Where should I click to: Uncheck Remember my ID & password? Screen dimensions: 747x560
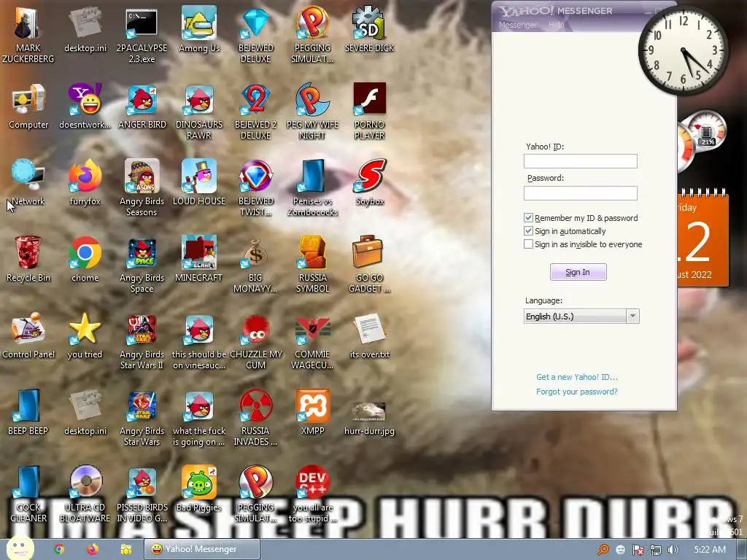point(528,217)
